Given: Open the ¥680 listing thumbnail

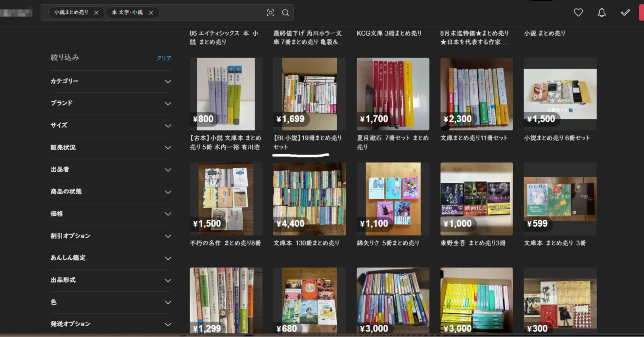Looking at the screenshot, I should coord(309,301).
